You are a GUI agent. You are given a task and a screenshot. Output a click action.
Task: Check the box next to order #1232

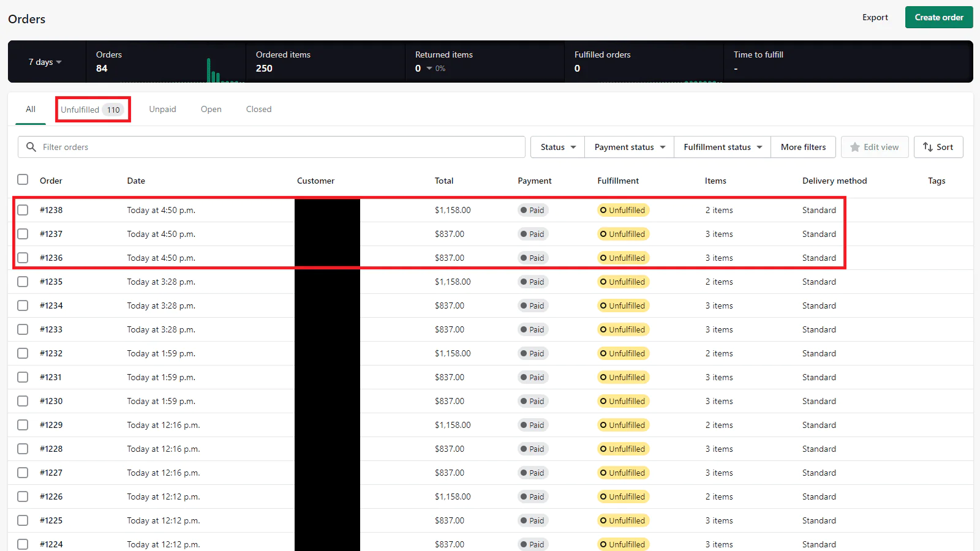(x=23, y=353)
